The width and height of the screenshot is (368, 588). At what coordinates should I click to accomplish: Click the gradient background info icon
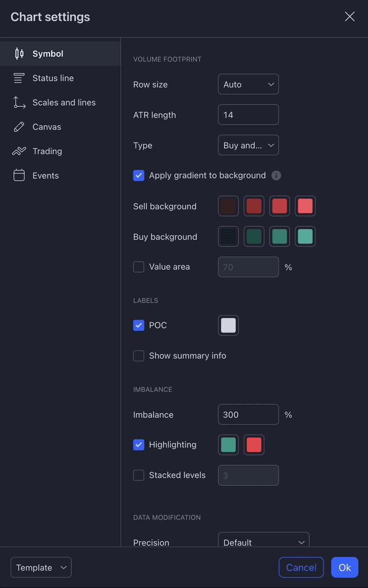pos(276,176)
